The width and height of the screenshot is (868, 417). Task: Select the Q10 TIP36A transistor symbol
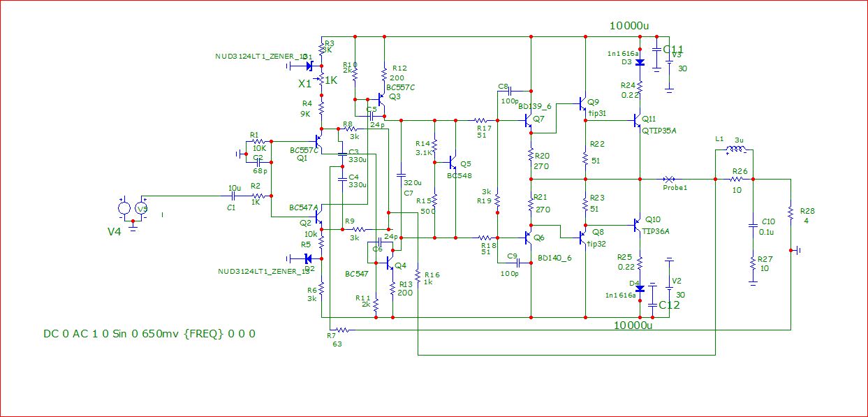pos(638,225)
